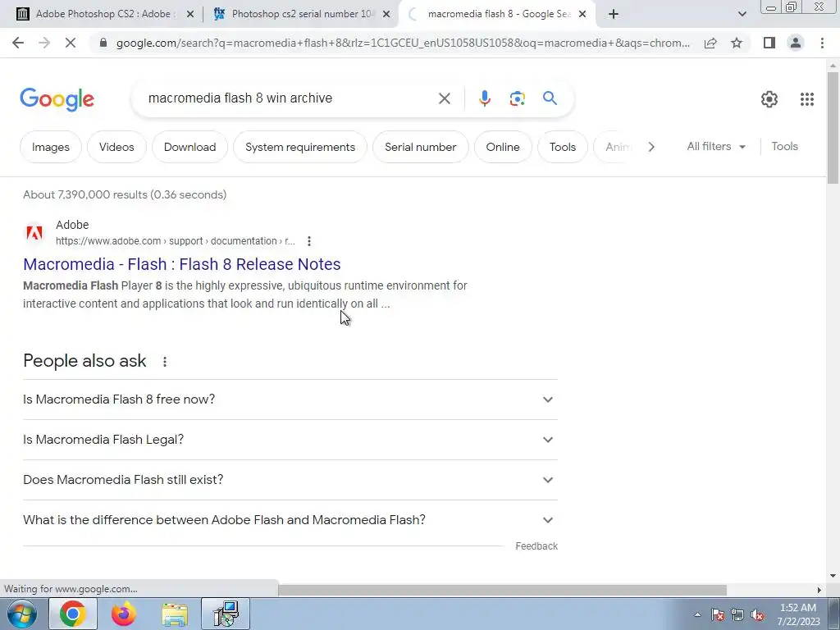Open the Chrome profile avatar menu

[x=796, y=43]
